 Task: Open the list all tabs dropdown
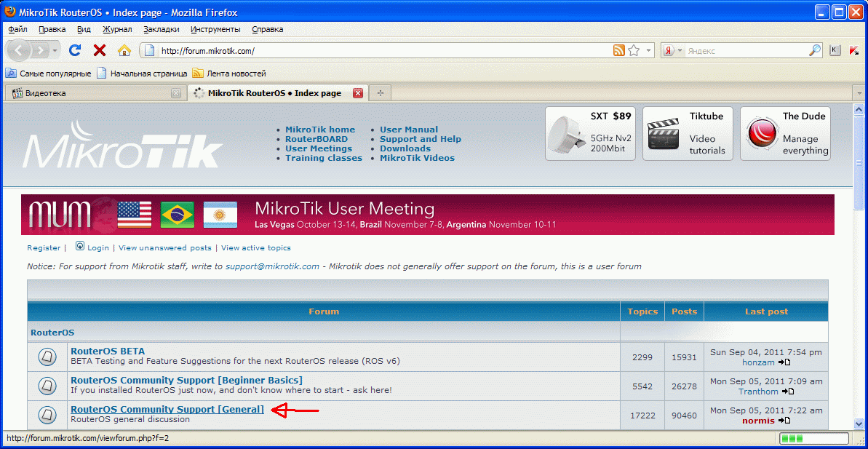tap(859, 94)
